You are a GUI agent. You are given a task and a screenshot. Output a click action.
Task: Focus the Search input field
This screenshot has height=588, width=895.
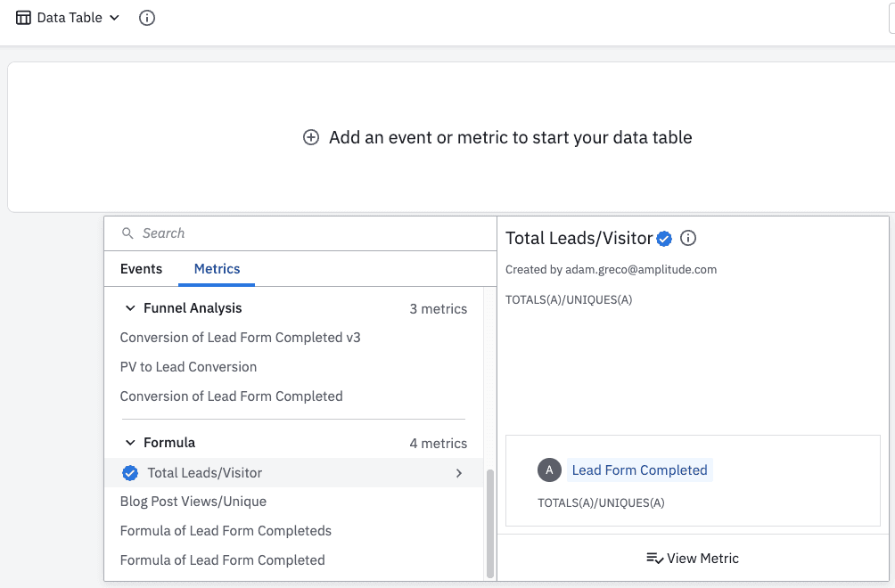click(x=303, y=233)
